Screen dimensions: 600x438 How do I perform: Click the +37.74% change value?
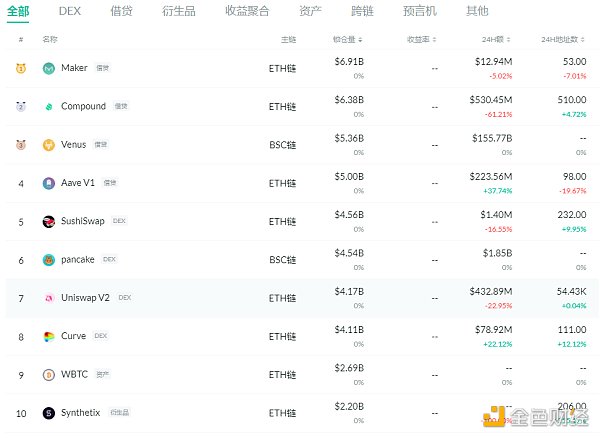tap(497, 191)
